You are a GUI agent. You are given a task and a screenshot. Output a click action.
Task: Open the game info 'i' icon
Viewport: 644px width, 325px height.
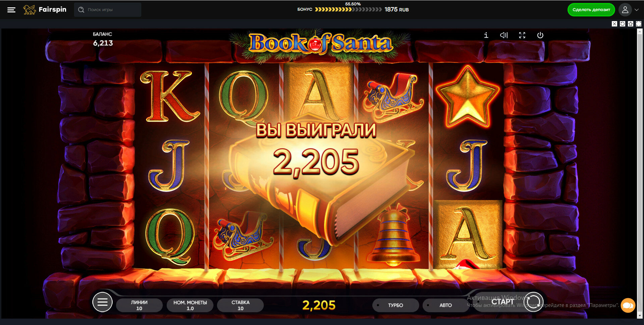pyautogui.click(x=486, y=35)
